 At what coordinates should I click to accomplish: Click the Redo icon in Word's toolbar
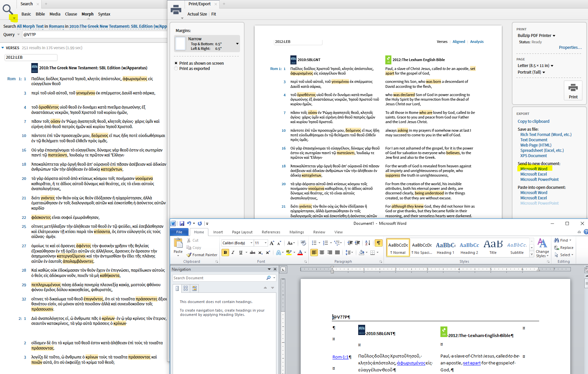click(x=200, y=223)
